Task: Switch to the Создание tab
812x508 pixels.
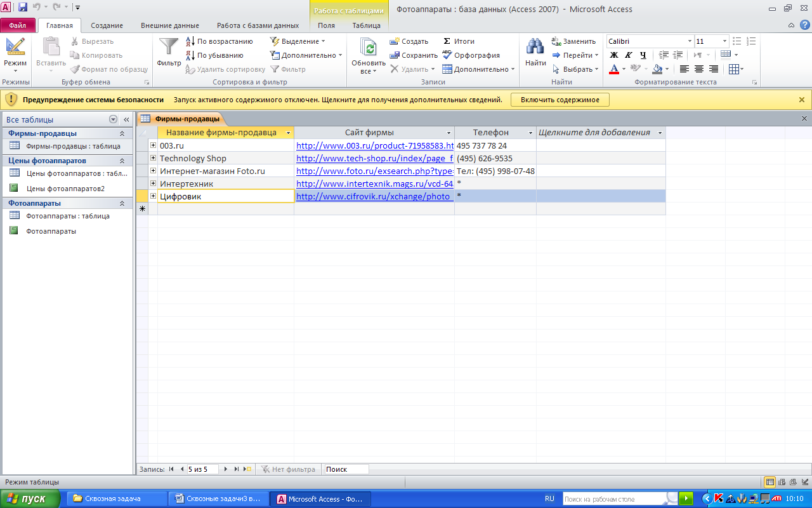Action: pos(107,25)
